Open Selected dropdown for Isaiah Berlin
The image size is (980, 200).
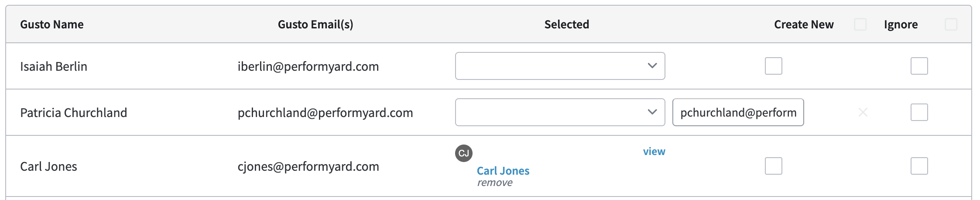pyautogui.click(x=560, y=66)
